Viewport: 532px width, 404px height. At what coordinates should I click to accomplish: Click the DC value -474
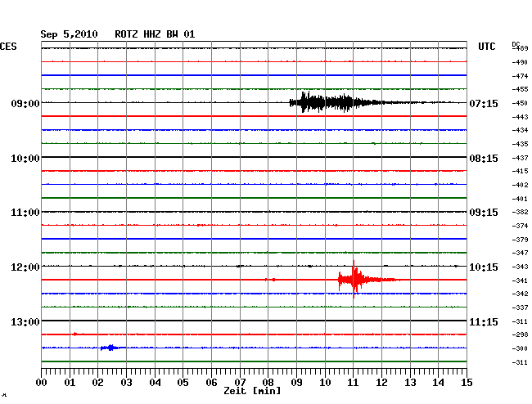(520, 76)
